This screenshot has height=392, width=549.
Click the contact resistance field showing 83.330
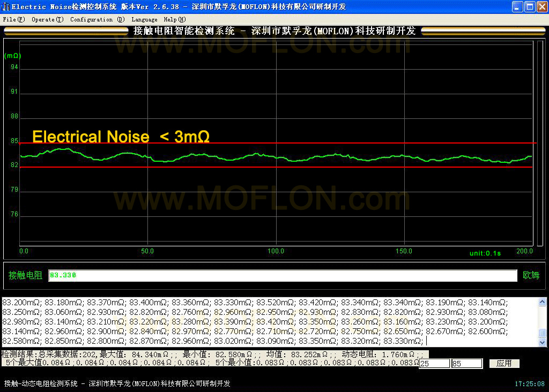coord(283,275)
